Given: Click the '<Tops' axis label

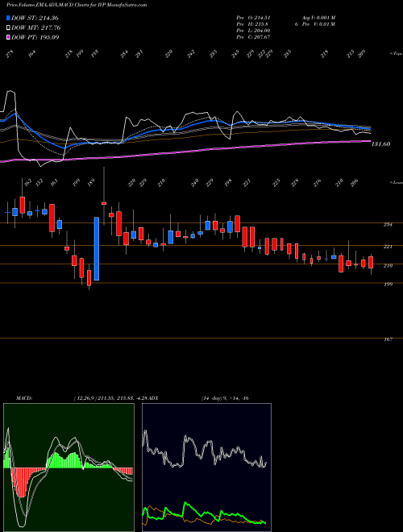Looking at the screenshot, I should (396, 54).
